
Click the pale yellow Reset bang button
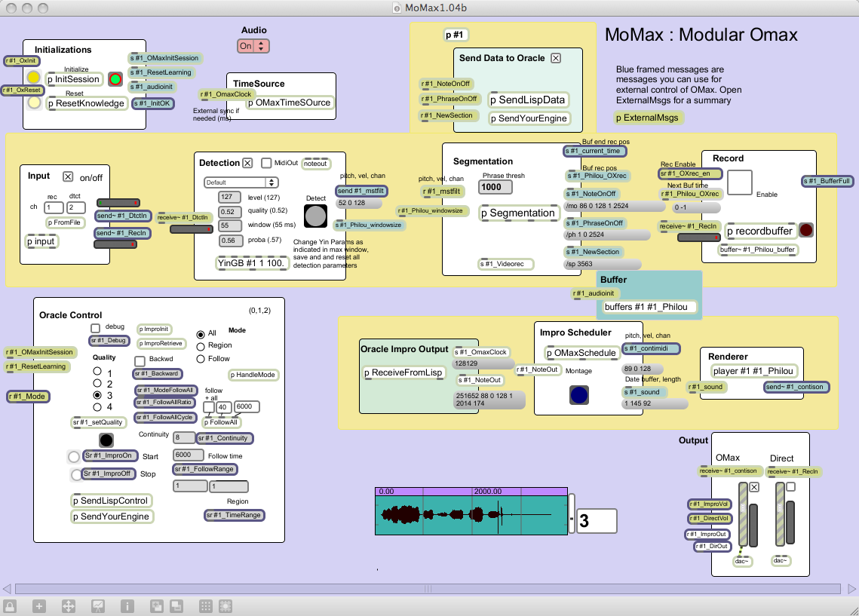[x=34, y=103]
